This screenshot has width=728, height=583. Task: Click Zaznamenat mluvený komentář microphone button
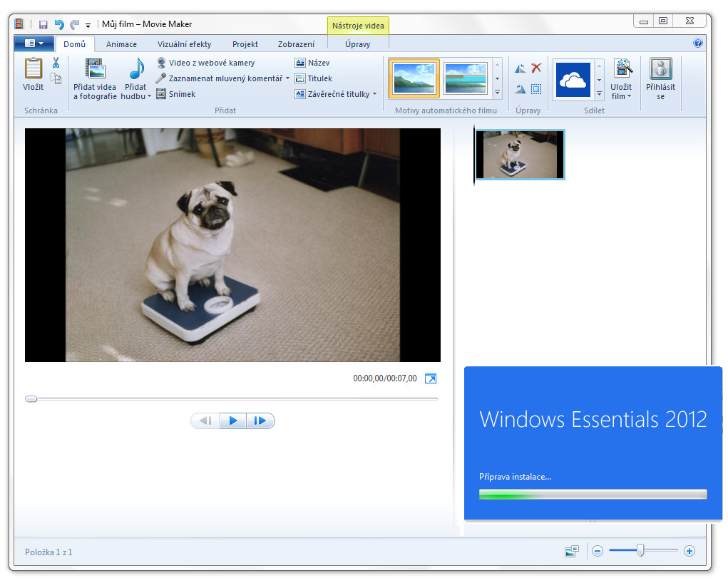tap(219, 78)
